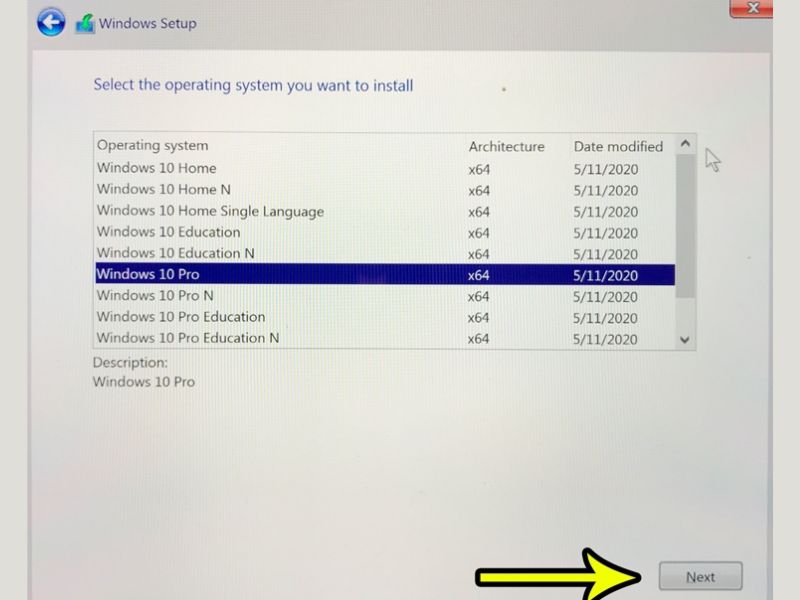
Task: Select Windows 10 Pro Education N
Action: pyautogui.click(x=385, y=338)
